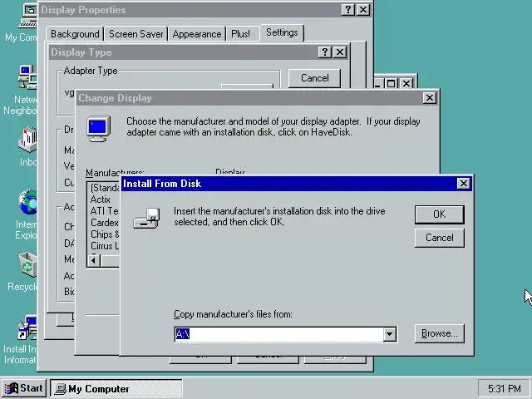Close the Display Type dialog
This screenshot has width=532, height=399.
pos(340,52)
